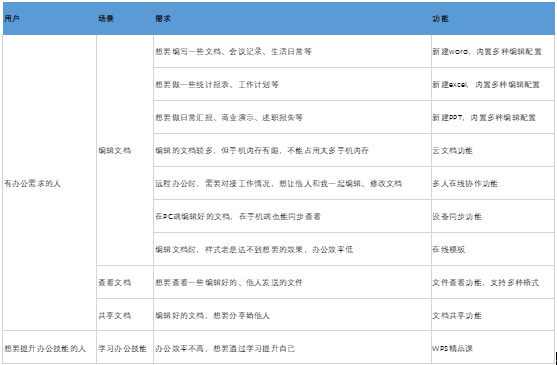
Task: Click 想要查看一些编辑好的 files requirement cell
Action: click(x=292, y=282)
